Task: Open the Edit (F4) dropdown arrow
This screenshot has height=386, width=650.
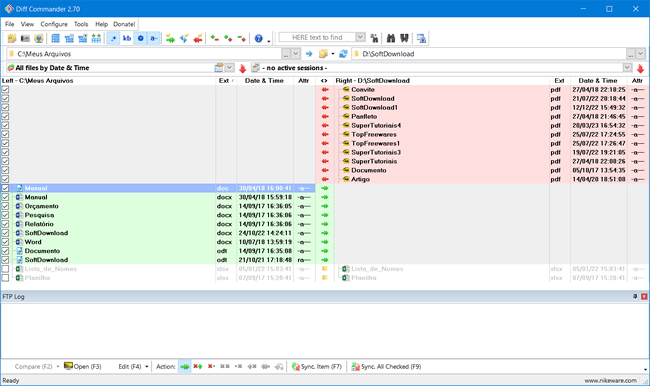Action: [x=147, y=367]
